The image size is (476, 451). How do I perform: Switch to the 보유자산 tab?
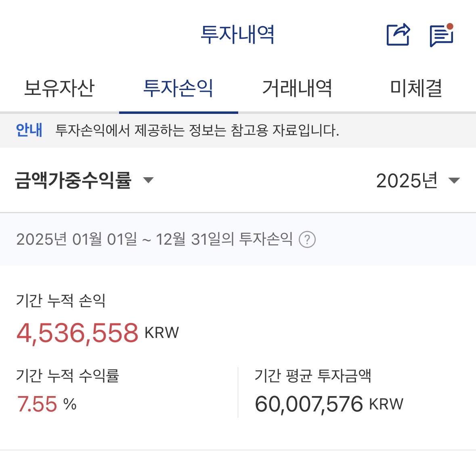point(59,88)
